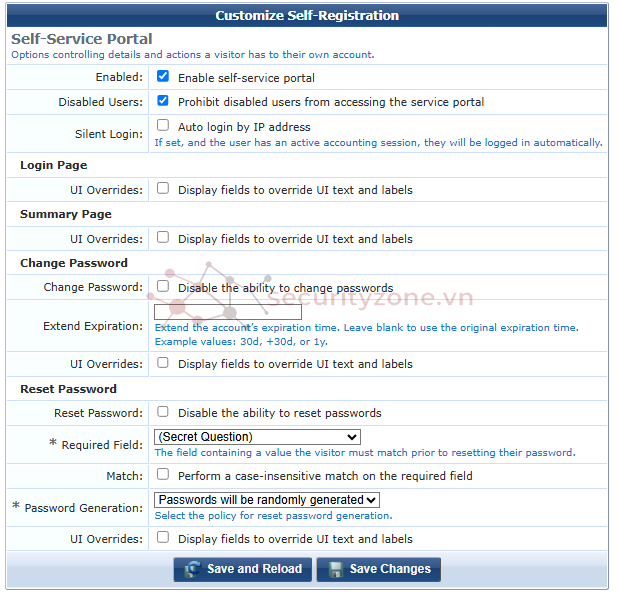Uncheck Enable self-service portal
619x592 pixels.
tap(163, 76)
